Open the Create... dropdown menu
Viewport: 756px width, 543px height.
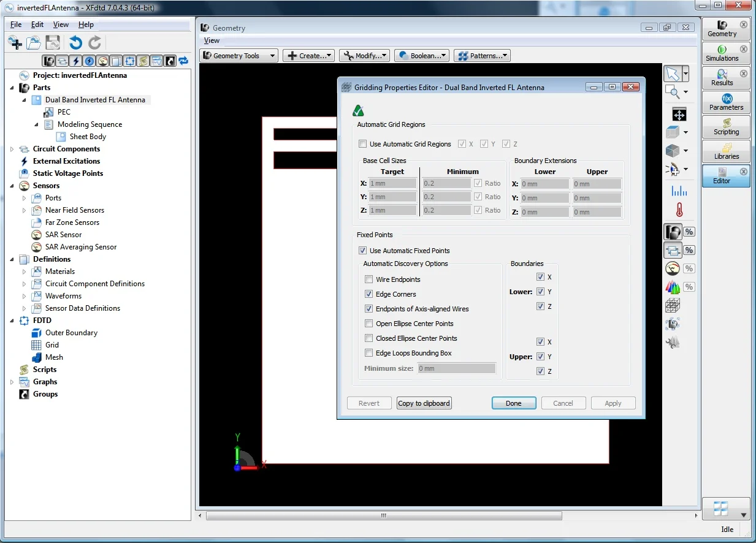[x=308, y=56]
